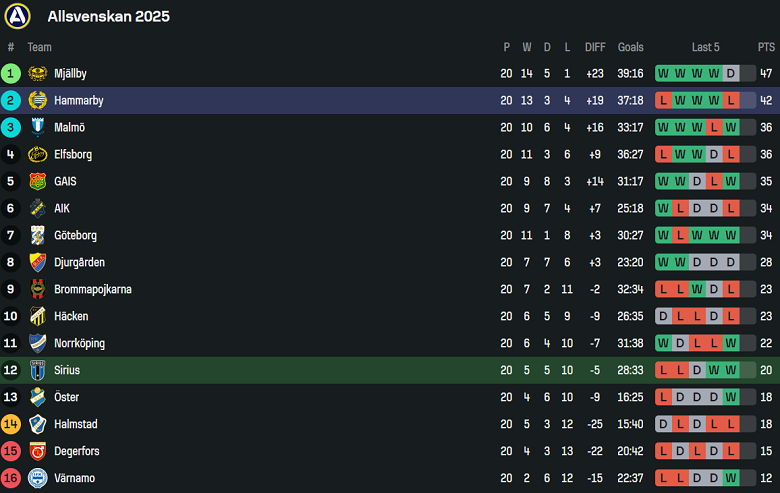Sort table by PTS column header
Viewport: 780px width, 493px height.
766,47
